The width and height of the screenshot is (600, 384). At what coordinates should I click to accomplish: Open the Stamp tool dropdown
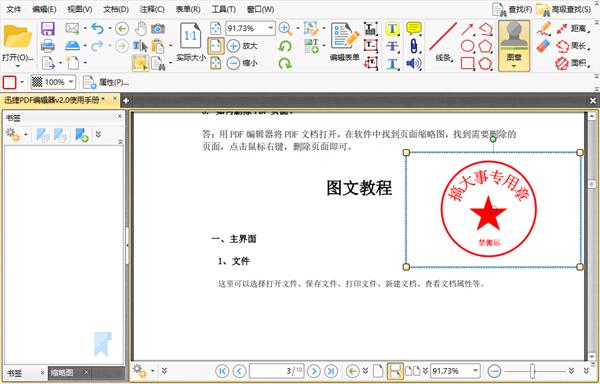pyautogui.click(x=514, y=66)
